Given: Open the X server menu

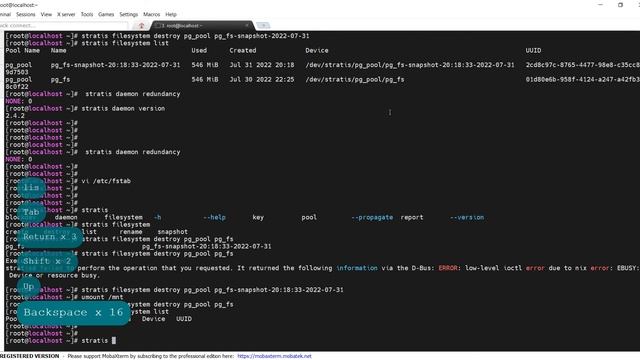Looking at the screenshot, I should coord(66,14).
